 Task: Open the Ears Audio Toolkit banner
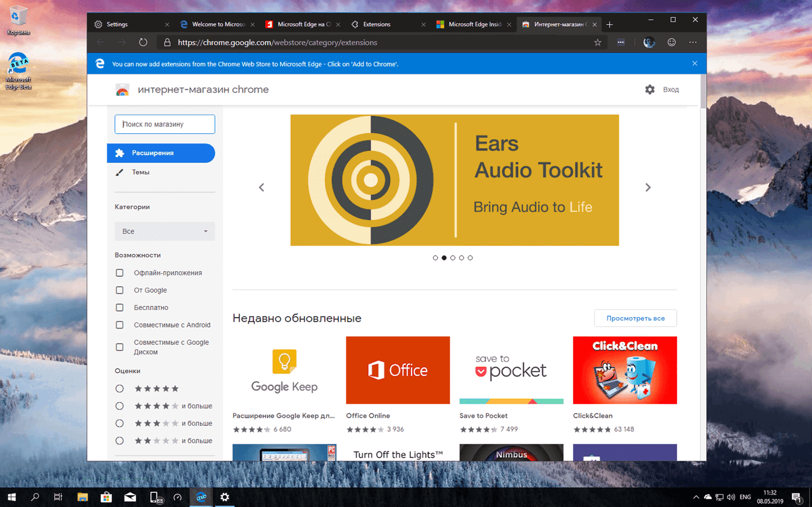coord(455,180)
